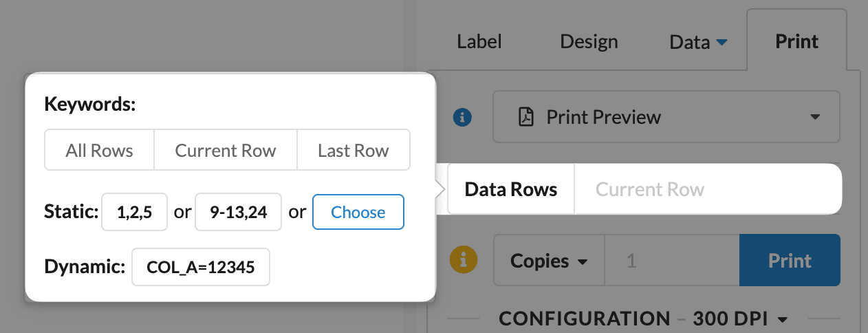Image resolution: width=868 pixels, height=333 pixels.
Task: Insert the COL_A=12345 dynamic example
Action: pyautogui.click(x=201, y=267)
